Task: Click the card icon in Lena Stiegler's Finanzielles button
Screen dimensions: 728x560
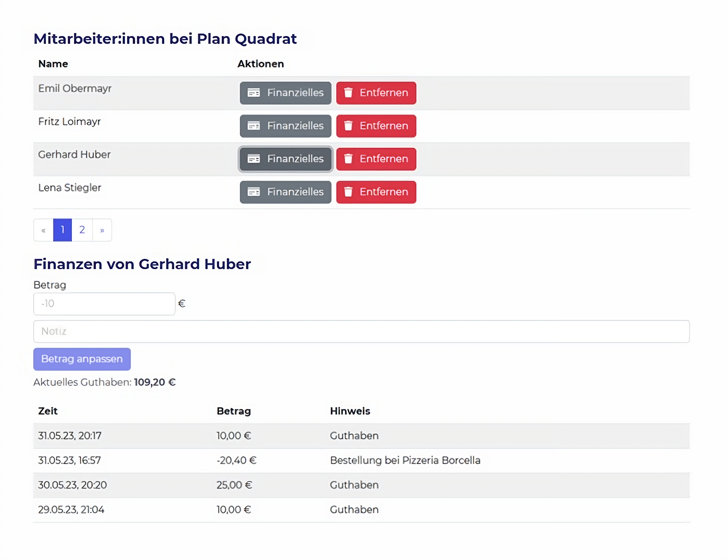Action: (x=254, y=192)
